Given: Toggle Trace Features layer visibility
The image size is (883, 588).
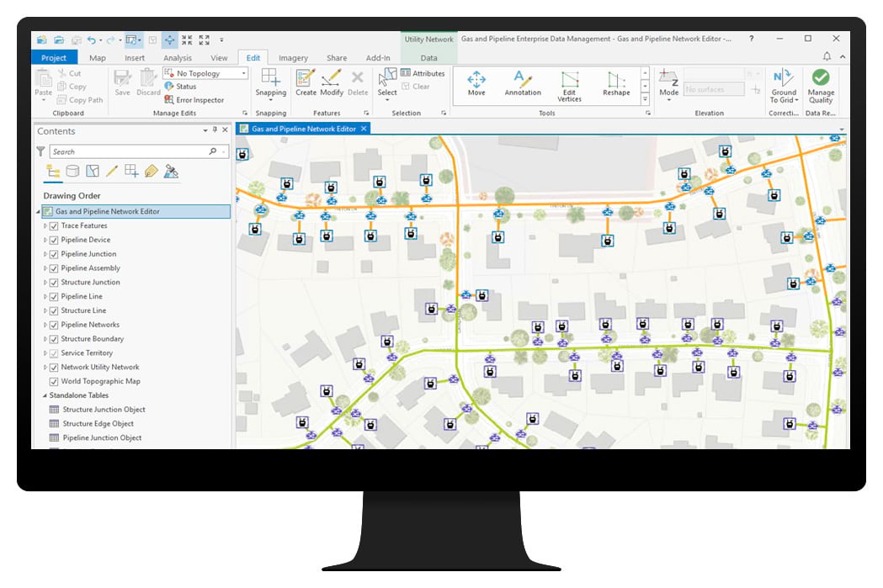Looking at the screenshot, I should click(x=54, y=225).
